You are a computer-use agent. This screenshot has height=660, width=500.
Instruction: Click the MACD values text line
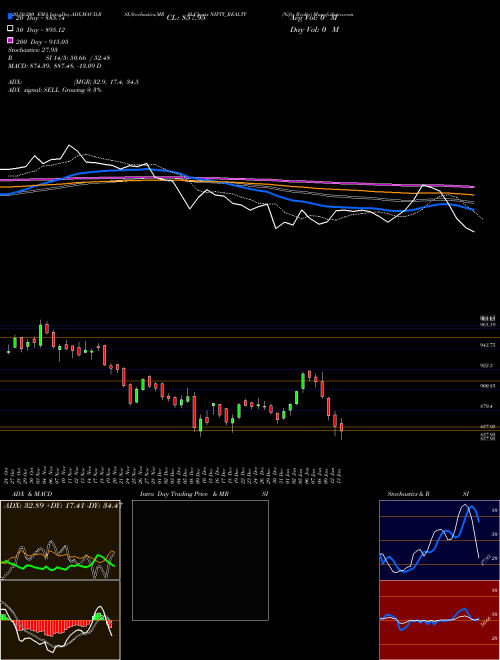[55, 66]
